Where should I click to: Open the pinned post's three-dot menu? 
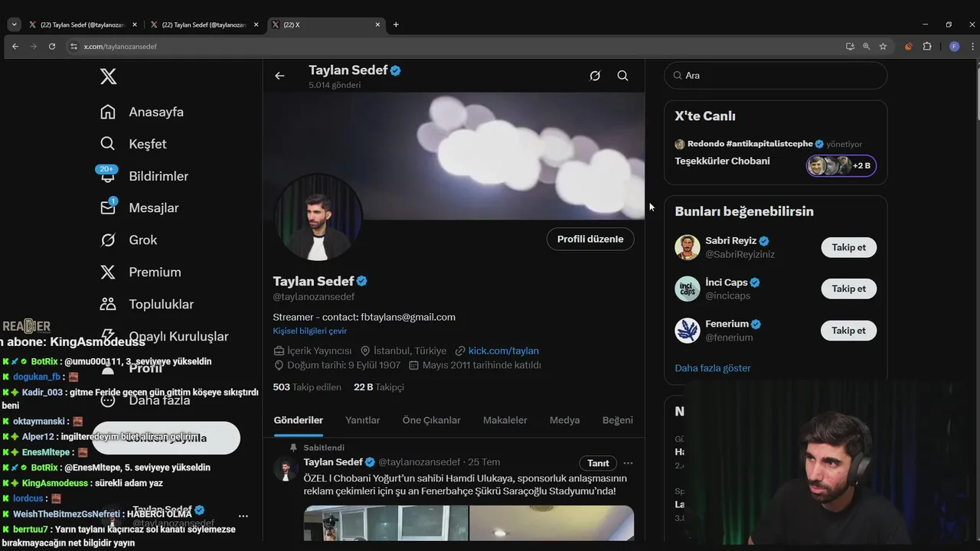click(x=628, y=463)
